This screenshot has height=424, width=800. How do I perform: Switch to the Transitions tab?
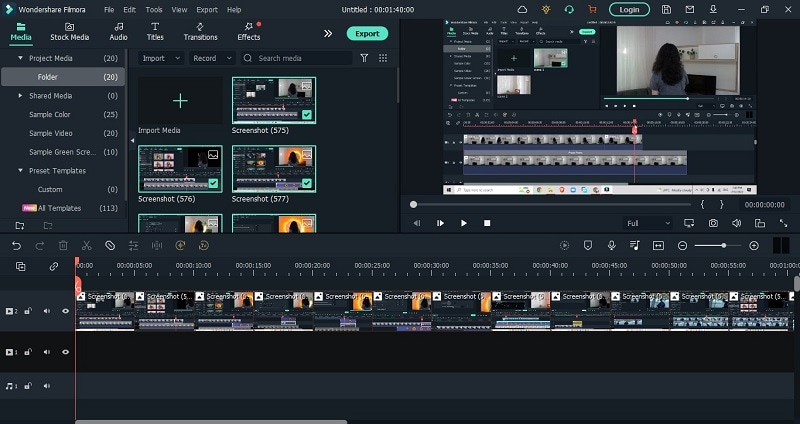200,31
